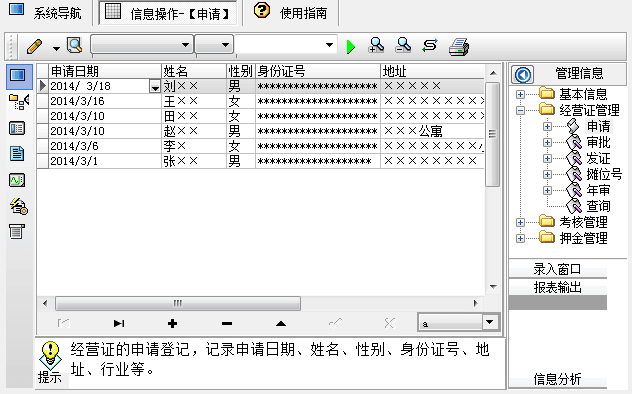Click the archive box sidebar icon
The image size is (632, 394).
click(x=17, y=232)
